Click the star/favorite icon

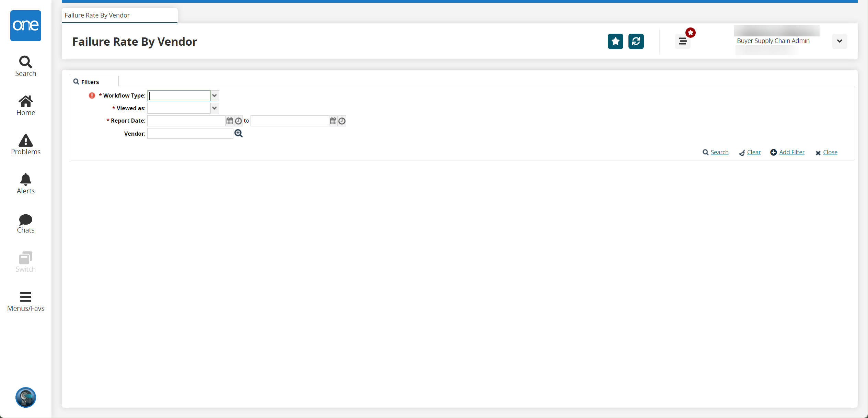pyautogui.click(x=615, y=41)
